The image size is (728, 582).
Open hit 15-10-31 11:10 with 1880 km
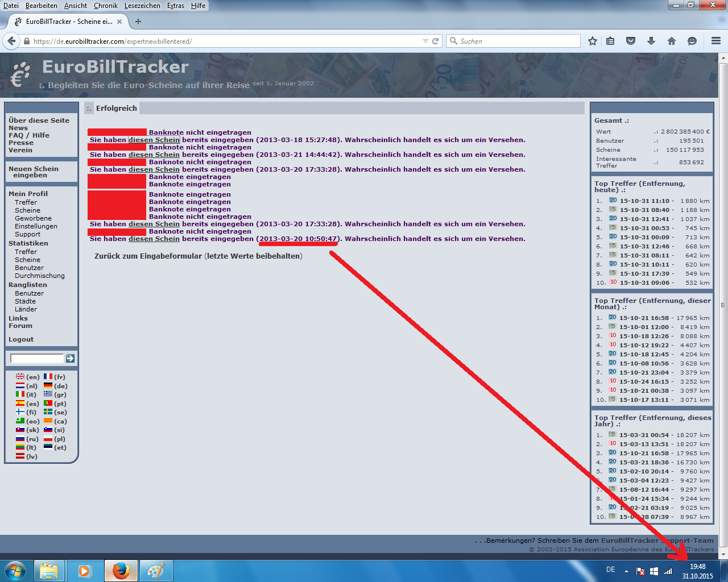[644, 201]
